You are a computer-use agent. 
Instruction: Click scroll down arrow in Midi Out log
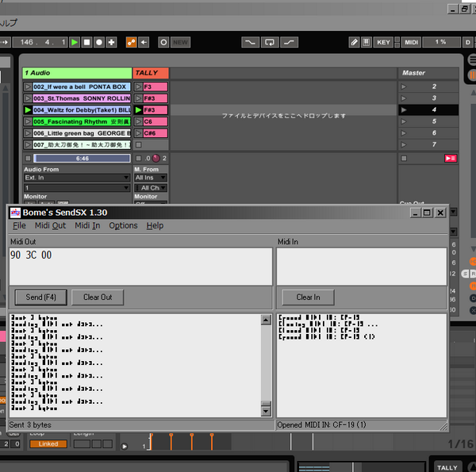point(266,411)
